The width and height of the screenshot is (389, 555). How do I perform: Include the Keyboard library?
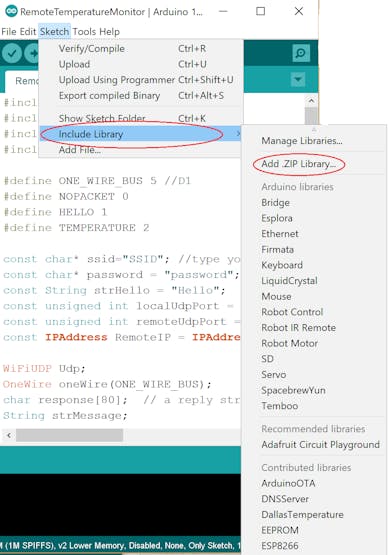point(282,265)
